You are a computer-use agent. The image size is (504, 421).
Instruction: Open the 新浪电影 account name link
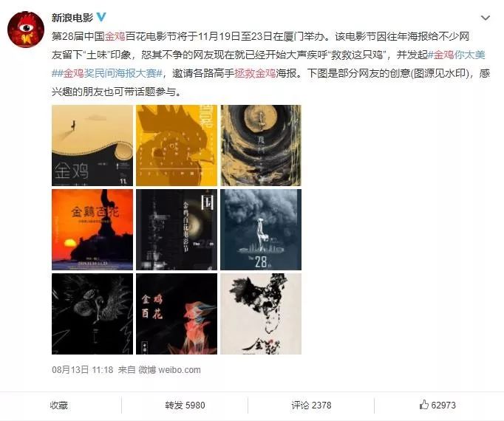point(72,17)
